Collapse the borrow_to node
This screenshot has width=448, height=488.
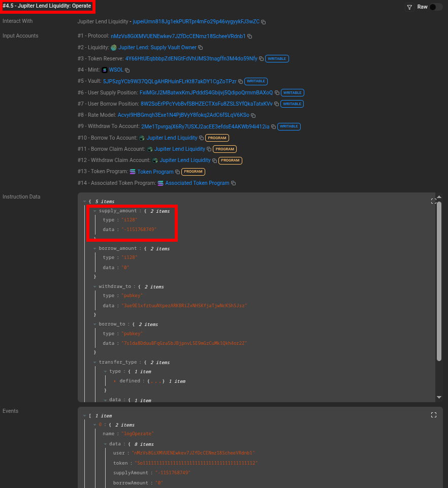click(x=94, y=324)
